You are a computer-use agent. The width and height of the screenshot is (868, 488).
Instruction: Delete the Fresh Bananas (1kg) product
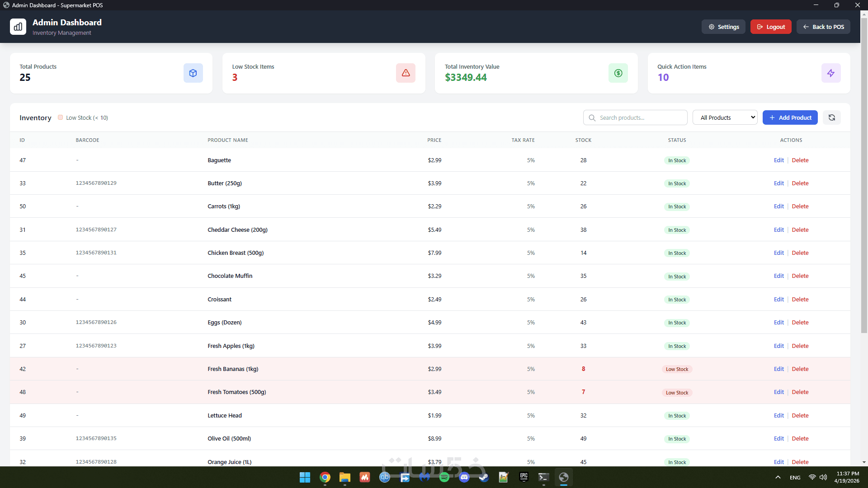(x=800, y=369)
